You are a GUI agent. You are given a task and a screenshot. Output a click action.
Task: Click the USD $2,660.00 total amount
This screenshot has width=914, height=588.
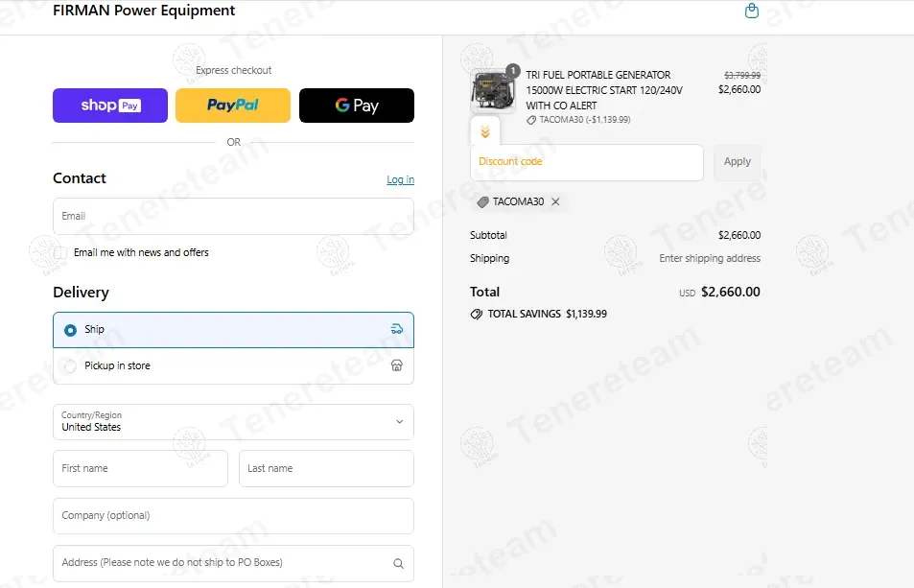tap(719, 292)
